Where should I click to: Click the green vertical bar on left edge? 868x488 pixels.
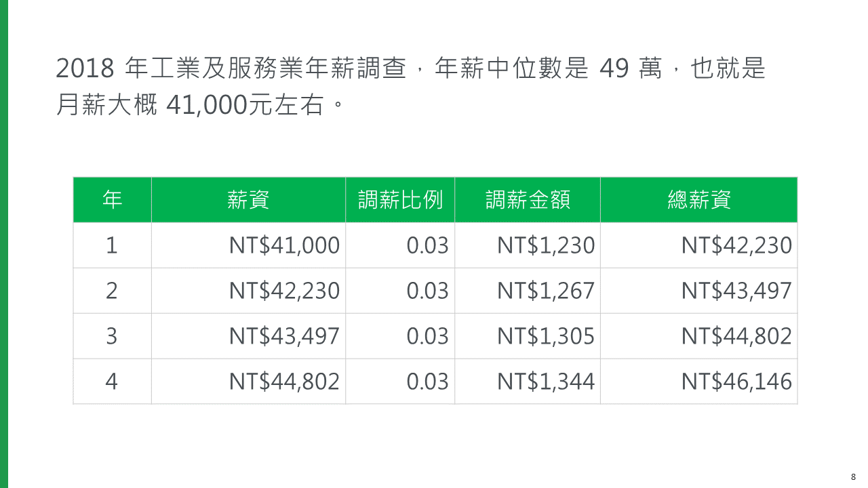[4, 244]
